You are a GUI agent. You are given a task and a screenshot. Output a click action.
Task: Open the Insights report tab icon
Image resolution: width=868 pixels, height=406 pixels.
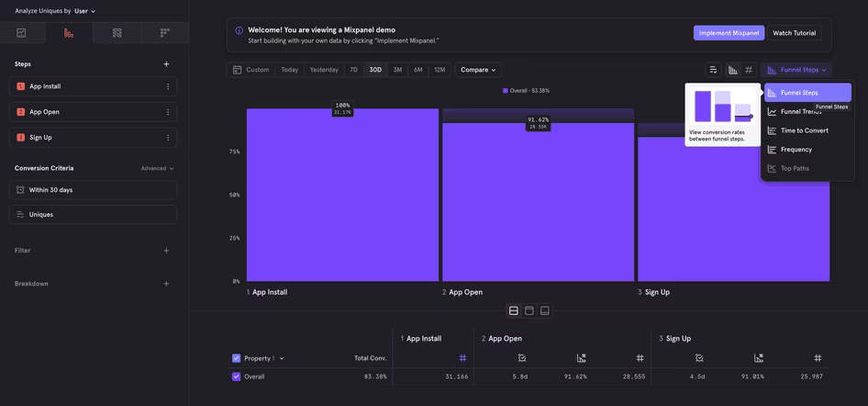pyautogui.click(x=21, y=33)
